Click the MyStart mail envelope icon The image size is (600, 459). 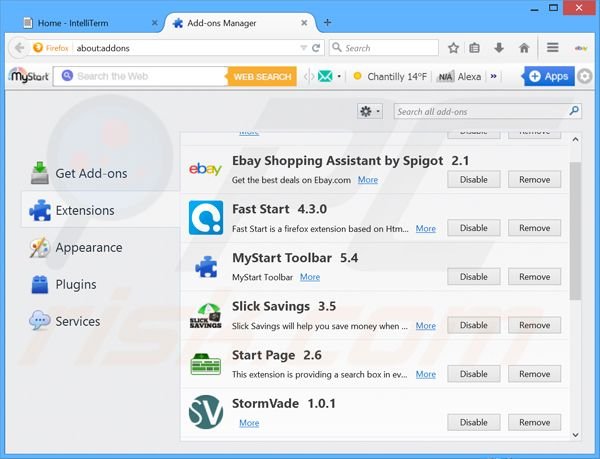click(325, 76)
